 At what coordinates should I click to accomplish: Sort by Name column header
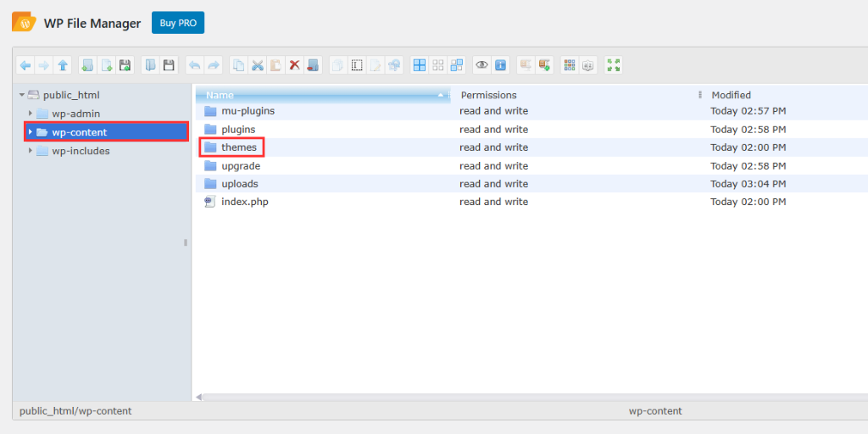point(323,95)
